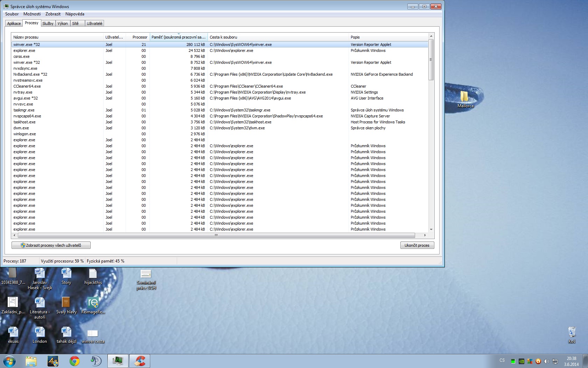The height and width of the screenshot is (368, 588).
Task: Click the Ukončit proces button
Action: coord(417,245)
